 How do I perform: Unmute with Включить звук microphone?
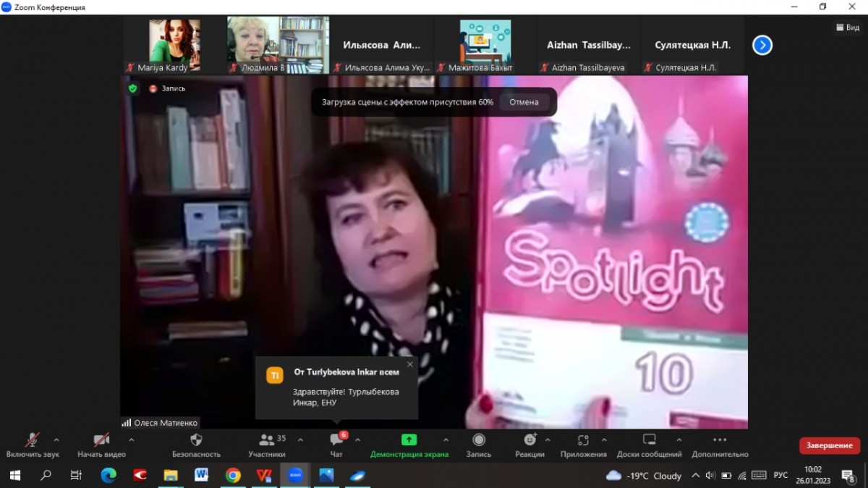[x=33, y=440]
